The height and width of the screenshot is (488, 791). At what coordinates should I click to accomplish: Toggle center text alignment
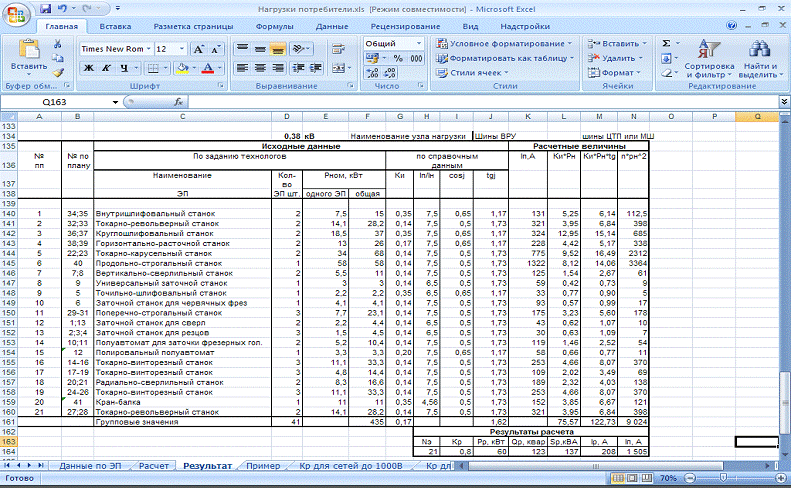260,68
